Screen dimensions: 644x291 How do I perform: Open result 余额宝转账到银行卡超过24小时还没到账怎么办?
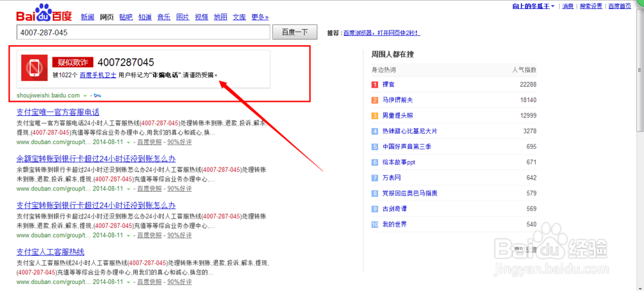tap(96, 159)
